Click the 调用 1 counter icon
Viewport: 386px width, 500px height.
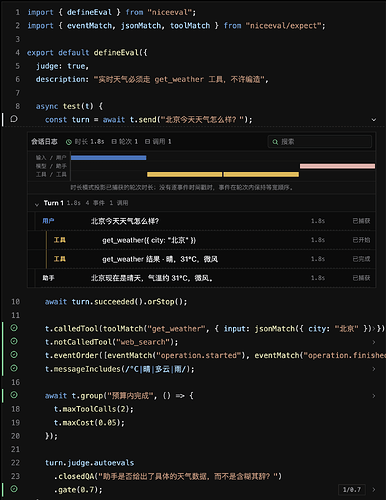coord(147,142)
